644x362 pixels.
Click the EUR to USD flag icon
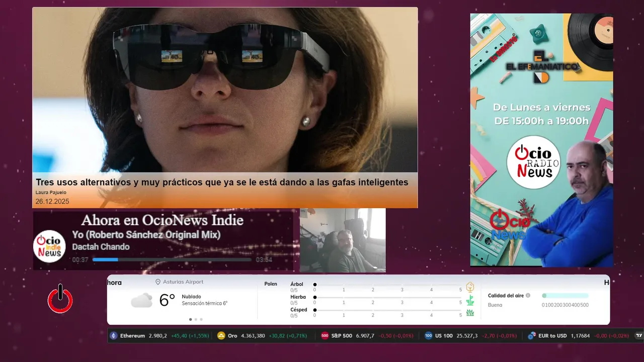pos(532,336)
